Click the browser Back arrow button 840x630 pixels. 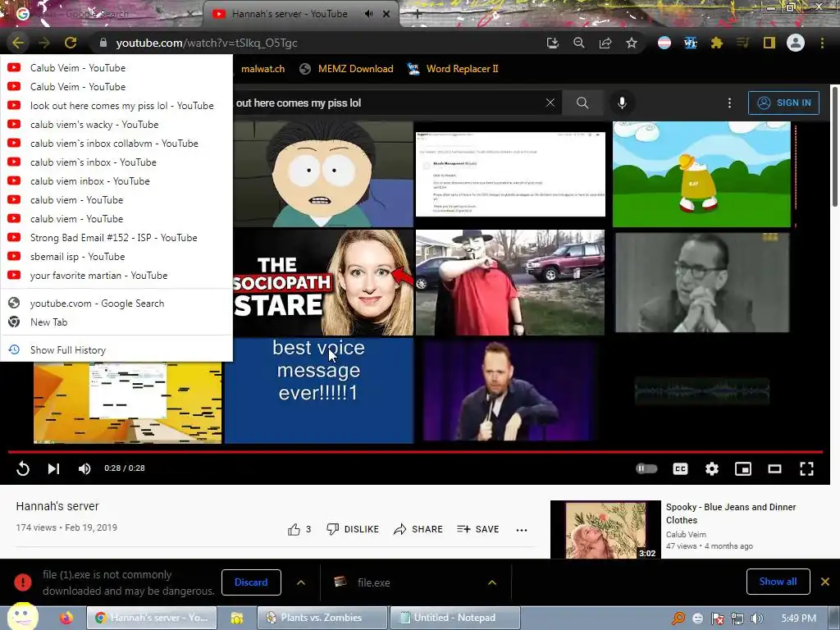pyautogui.click(x=18, y=43)
